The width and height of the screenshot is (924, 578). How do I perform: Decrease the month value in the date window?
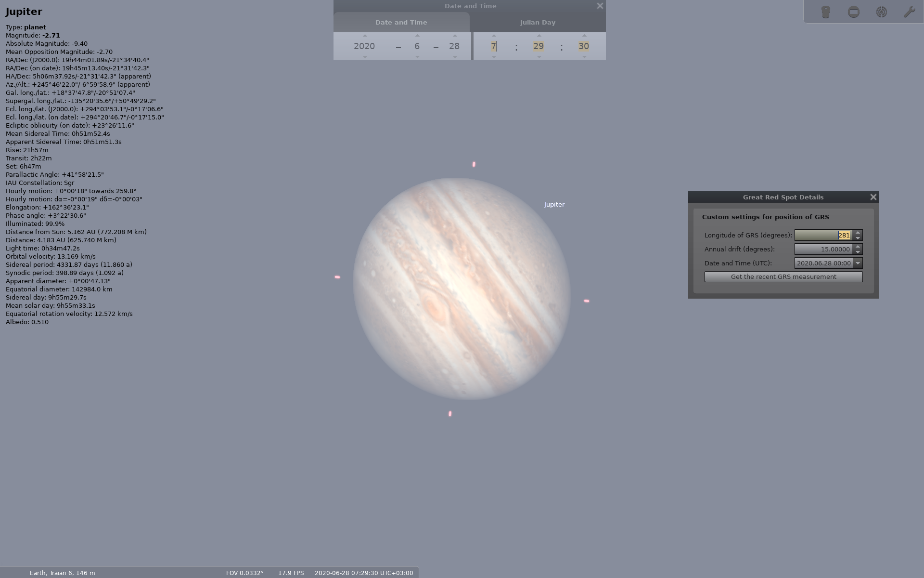[x=417, y=57]
